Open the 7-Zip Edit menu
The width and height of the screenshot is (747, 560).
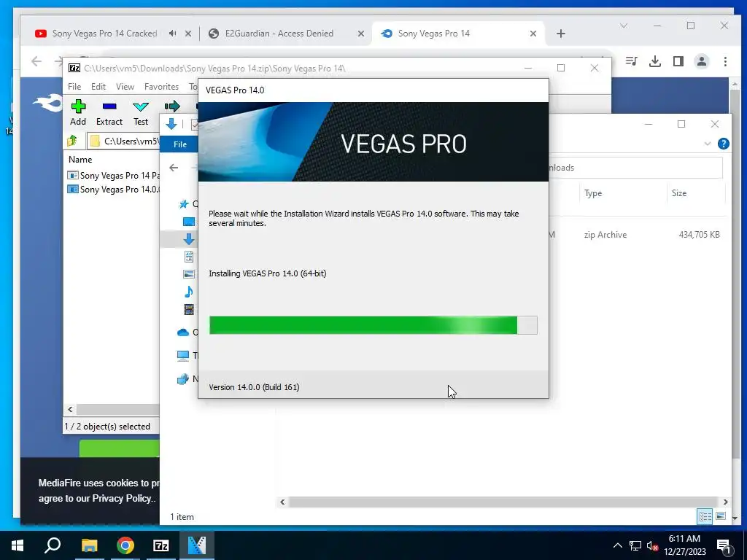[98, 87]
